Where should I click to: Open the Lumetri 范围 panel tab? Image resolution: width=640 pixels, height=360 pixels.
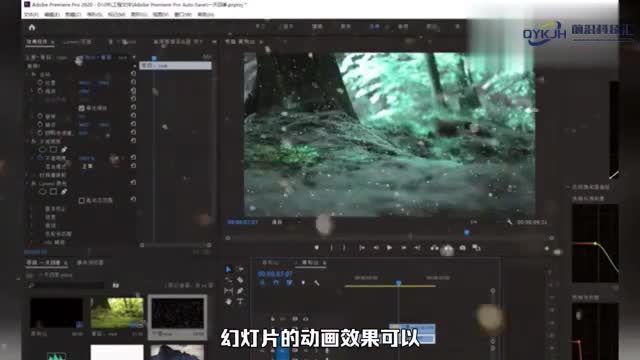[78, 42]
